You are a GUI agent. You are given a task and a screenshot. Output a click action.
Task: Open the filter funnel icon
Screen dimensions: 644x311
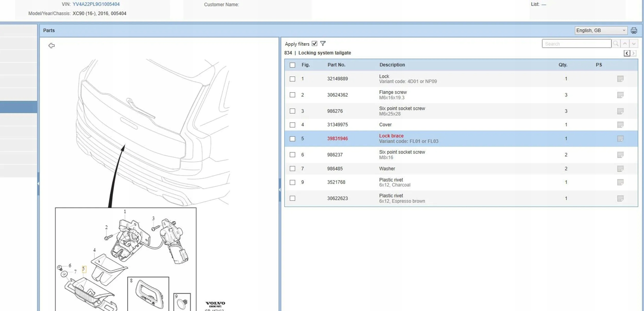[323, 44]
